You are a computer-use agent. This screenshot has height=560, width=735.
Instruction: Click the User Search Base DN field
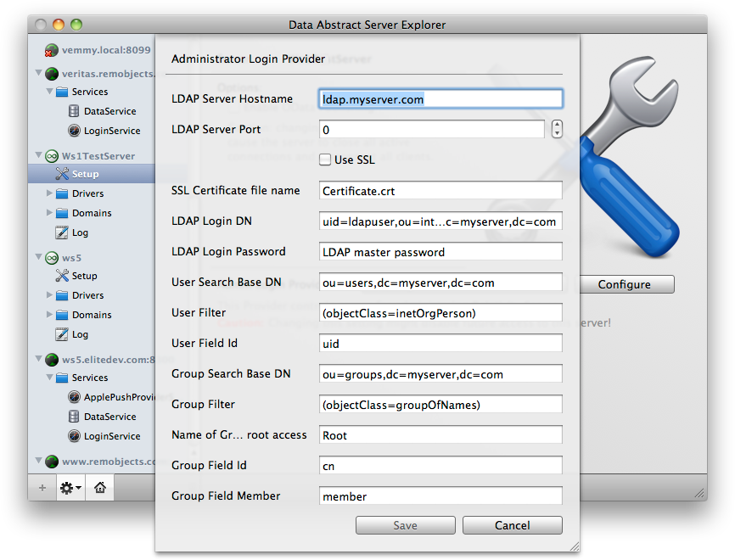coord(440,282)
